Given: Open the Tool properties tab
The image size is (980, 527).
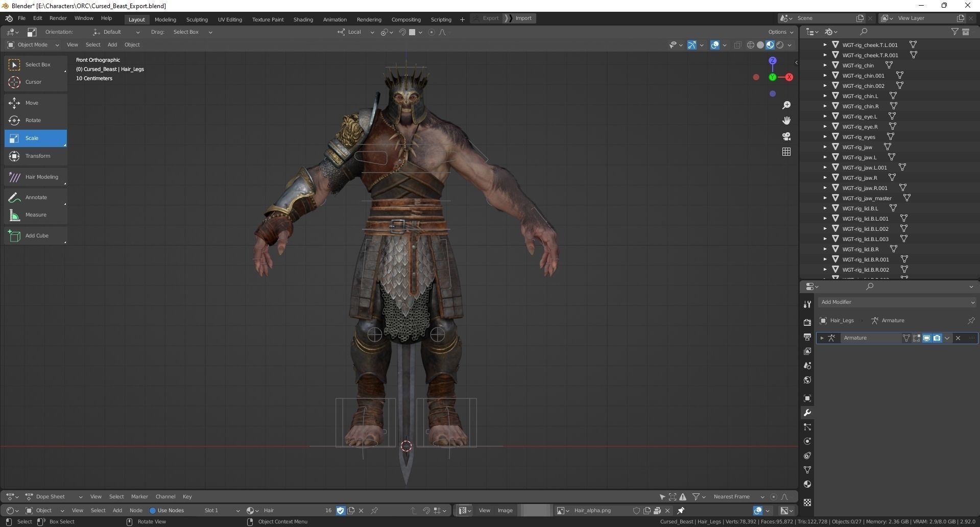Looking at the screenshot, I should tap(807, 304).
